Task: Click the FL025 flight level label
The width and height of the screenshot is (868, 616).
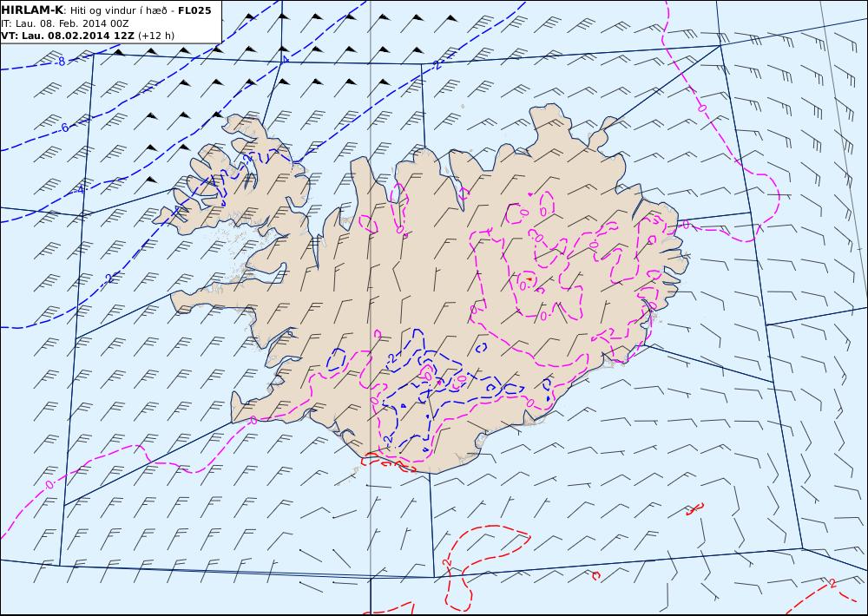Action: point(194,10)
